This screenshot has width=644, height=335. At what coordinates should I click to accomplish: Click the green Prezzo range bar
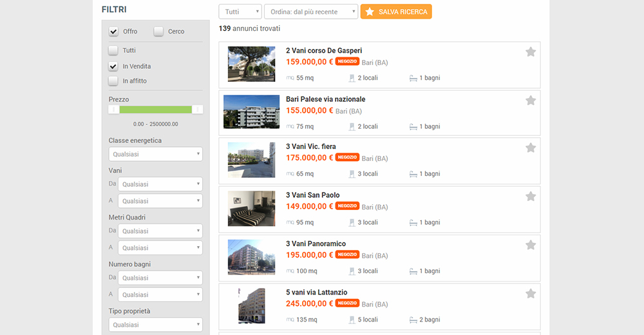click(x=156, y=110)
